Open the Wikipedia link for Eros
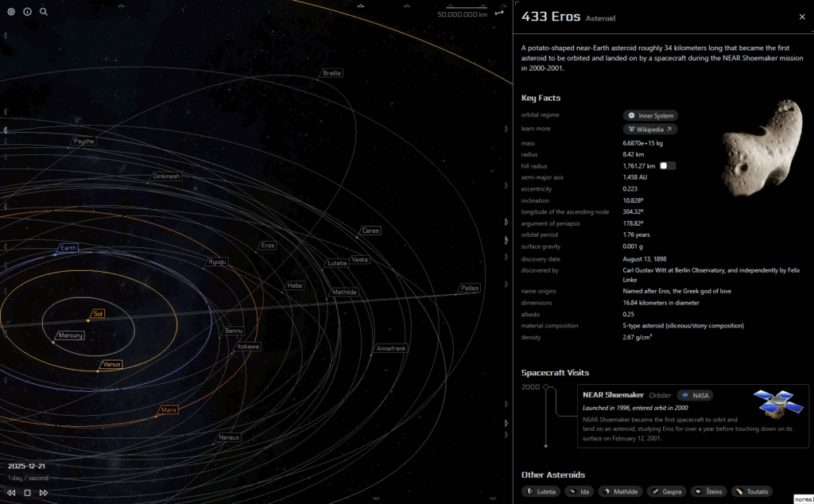Image resolution: width=814 pixels, height=504 pixels. coord(650,130)
